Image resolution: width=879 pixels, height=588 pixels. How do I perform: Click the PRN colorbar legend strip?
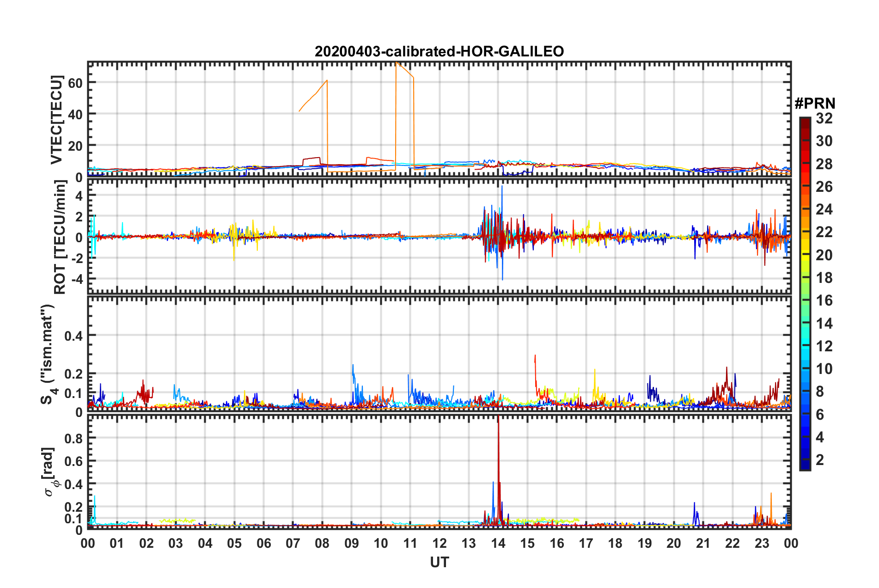point(805,294)
